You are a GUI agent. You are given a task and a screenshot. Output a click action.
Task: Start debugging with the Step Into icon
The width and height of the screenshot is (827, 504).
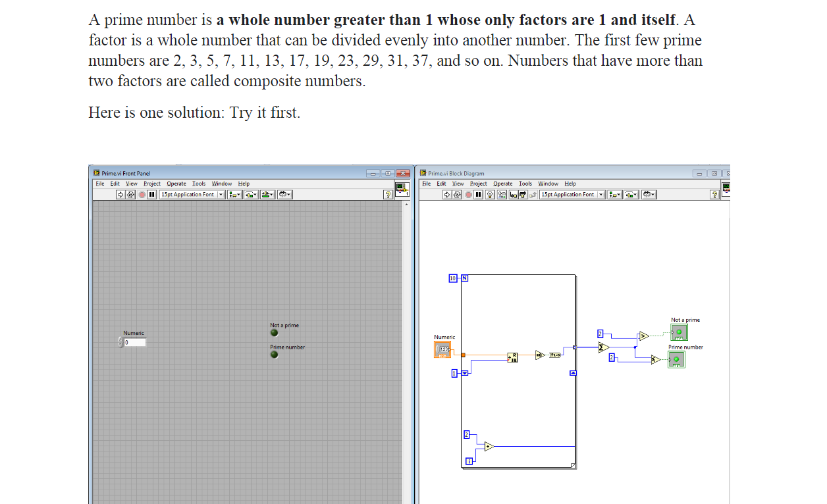click(514, 195)
